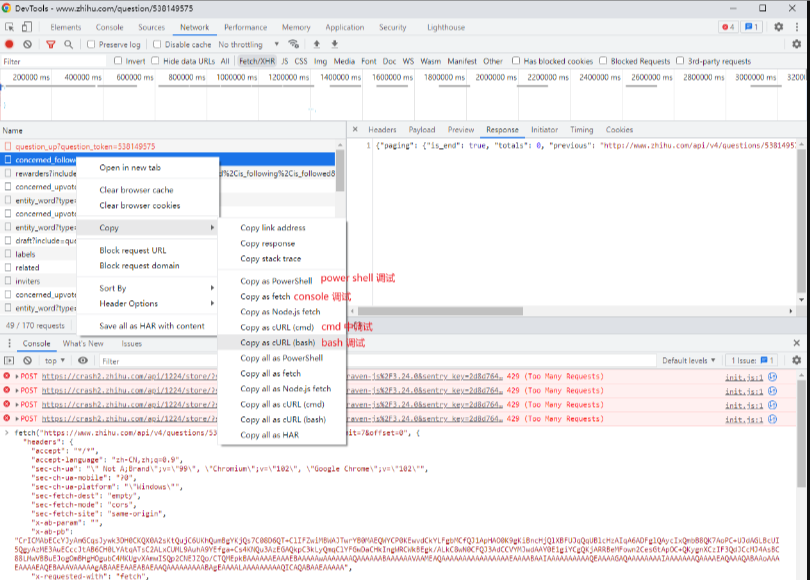Enable Has blocked cookies checkbox

(x=516, y=61)
